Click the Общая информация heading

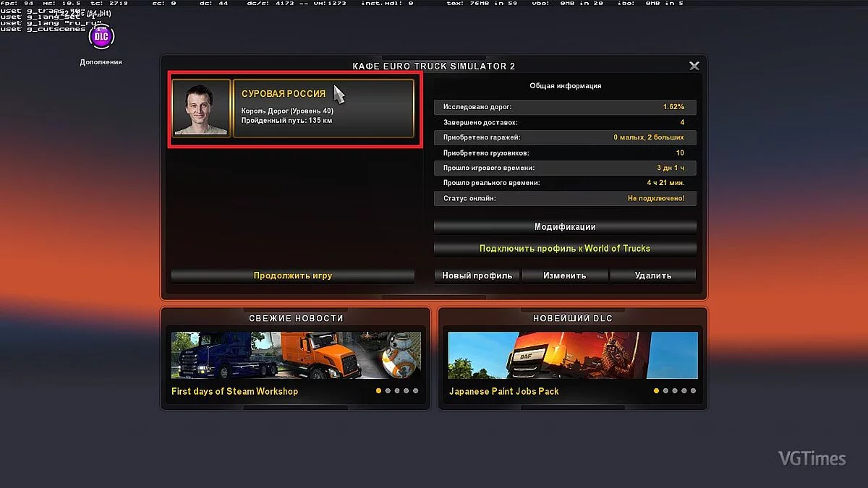pyautogui.click(x=565, y=86)
